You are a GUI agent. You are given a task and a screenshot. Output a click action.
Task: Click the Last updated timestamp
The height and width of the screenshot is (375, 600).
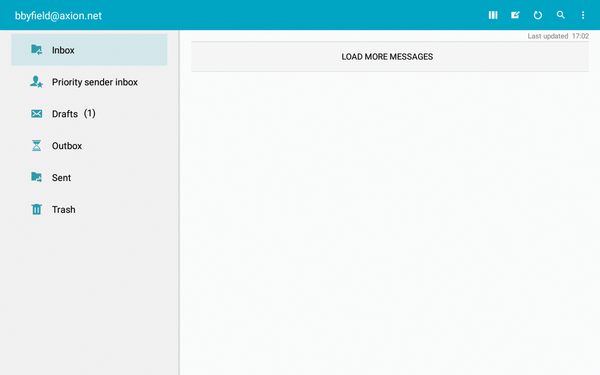click(x=558, y=36)
